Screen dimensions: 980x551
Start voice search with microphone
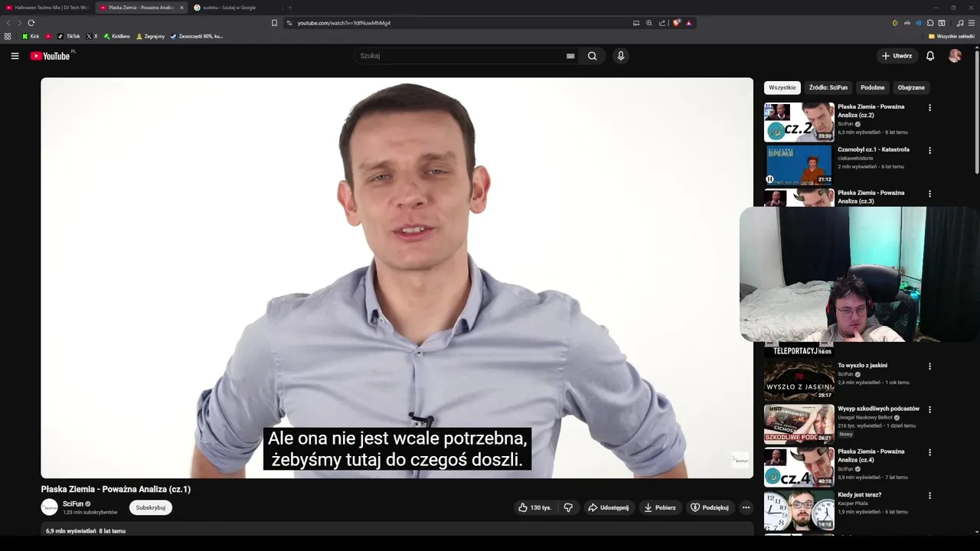[621, 56]
